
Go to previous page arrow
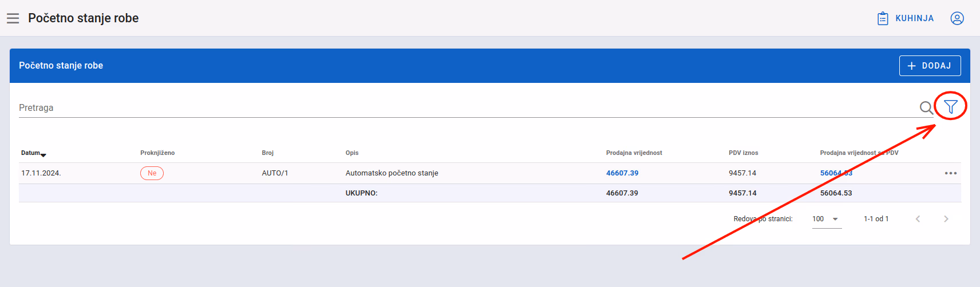(918, 219)
